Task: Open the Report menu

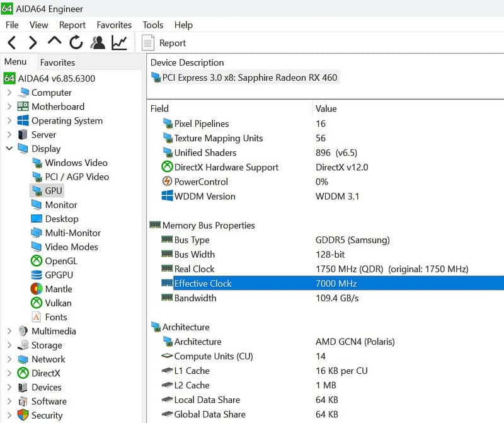Action: click(x=72, y=25)
